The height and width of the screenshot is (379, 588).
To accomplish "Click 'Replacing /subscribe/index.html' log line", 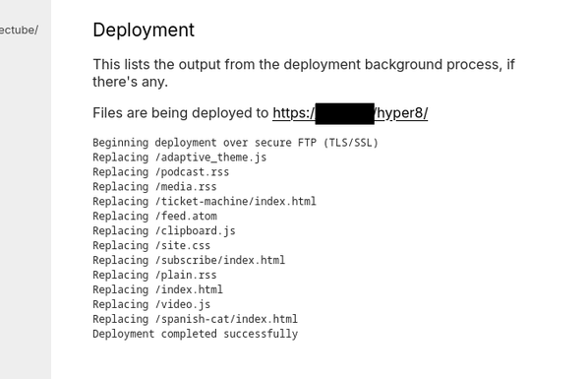I will point(189,260).
